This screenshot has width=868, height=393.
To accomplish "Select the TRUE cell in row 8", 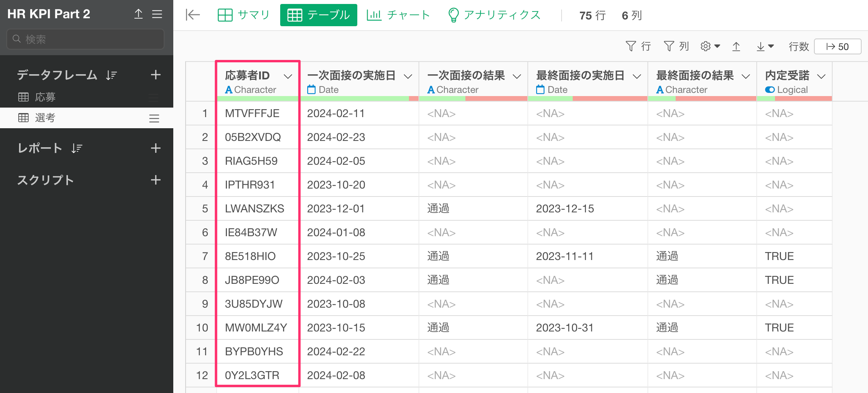I will click(794, 280).
